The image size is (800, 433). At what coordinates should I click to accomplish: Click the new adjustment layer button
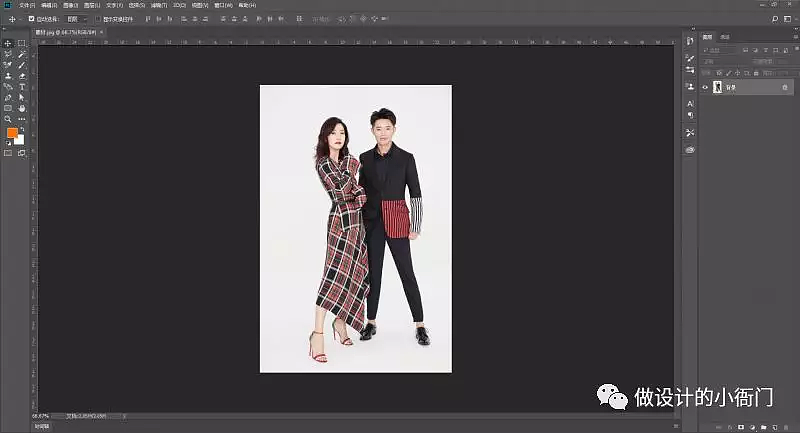[753, 427]
